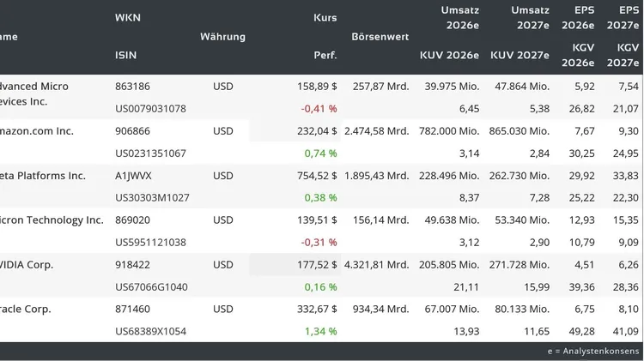The width and height of the screenshot is (644, 361).
Task: Click the Kurs column header
Action: (x=325, y=18)
